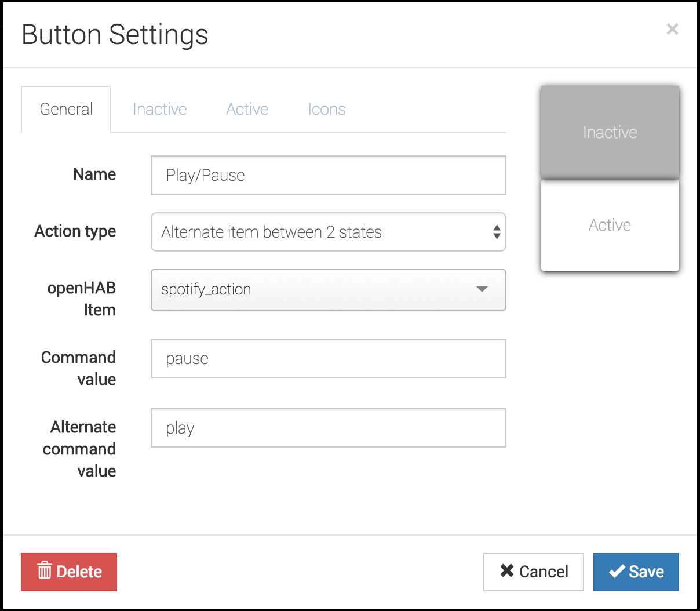The height and width of the screenshot is (611, 700).
Task: Open the Active tab
Action: (x=247, y=110)
